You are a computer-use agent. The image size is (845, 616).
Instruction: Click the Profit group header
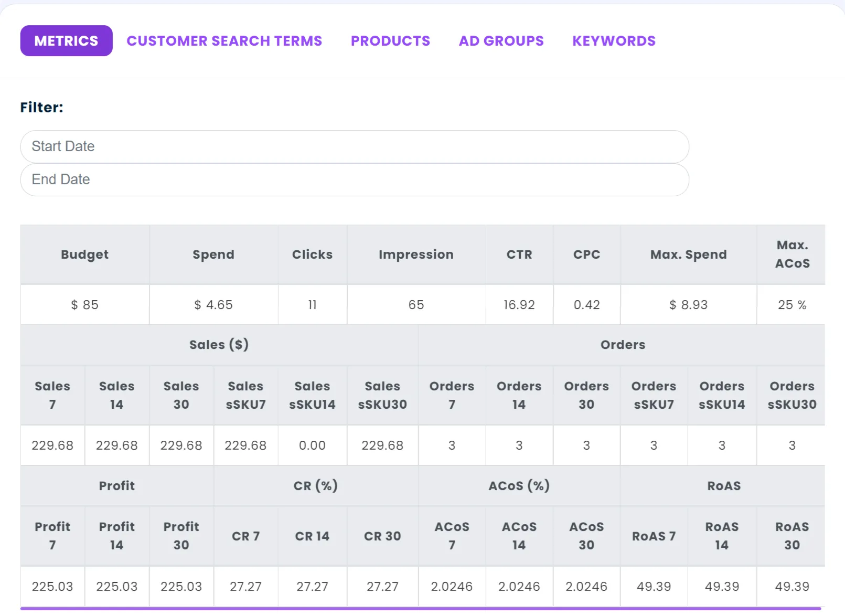click(116, 486)
